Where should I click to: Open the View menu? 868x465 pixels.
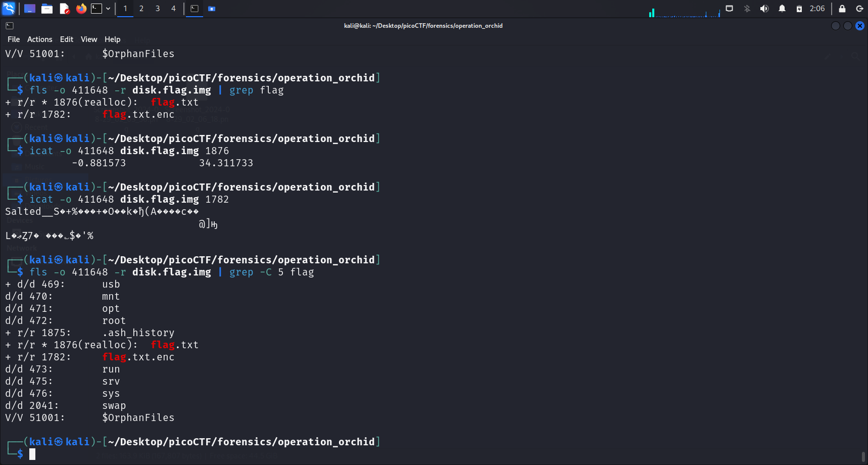(x=88, y=39)
